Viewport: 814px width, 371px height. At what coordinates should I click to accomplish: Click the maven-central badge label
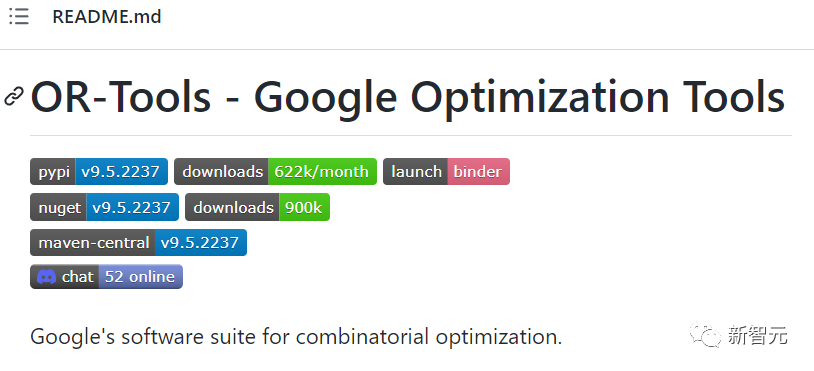point(92,242)
